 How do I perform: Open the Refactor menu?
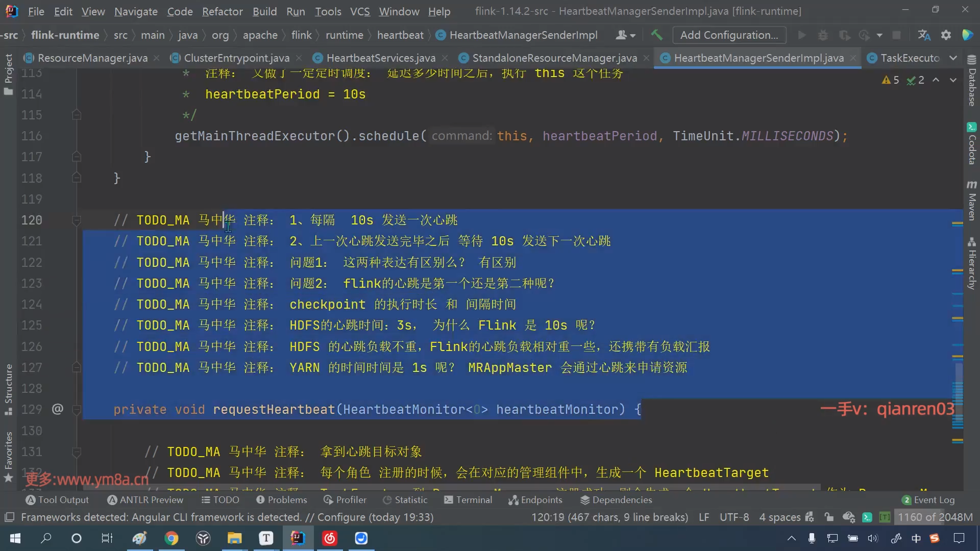222,11
